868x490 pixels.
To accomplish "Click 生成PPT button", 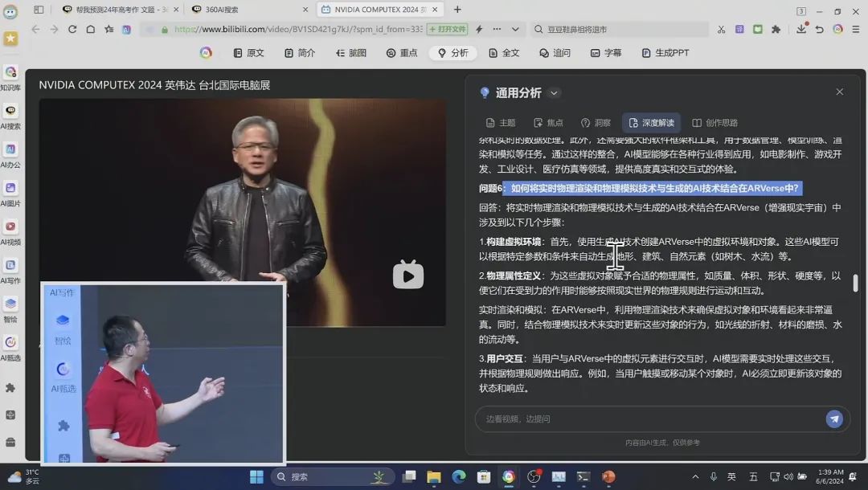I will point(665,53).
